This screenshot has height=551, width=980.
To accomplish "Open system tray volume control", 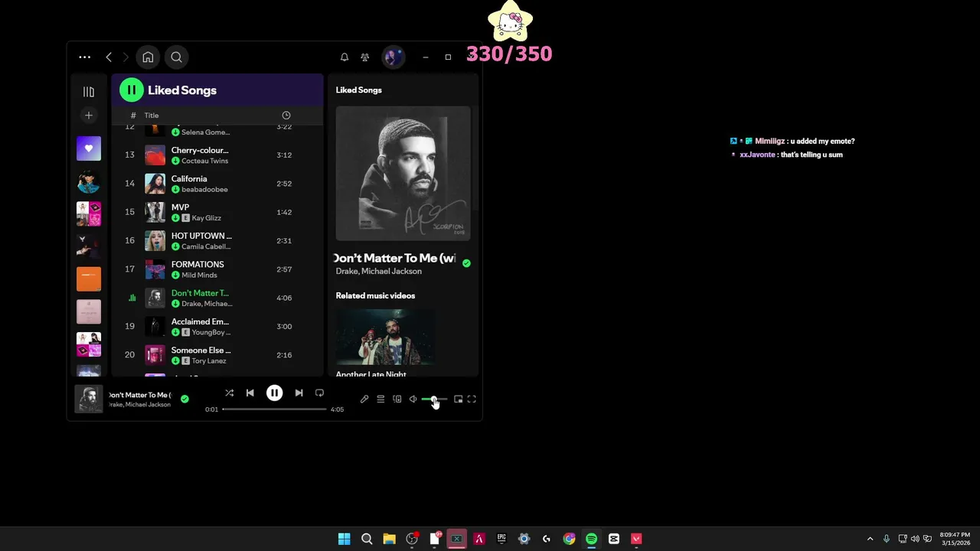I will click(x=915, y=539).
